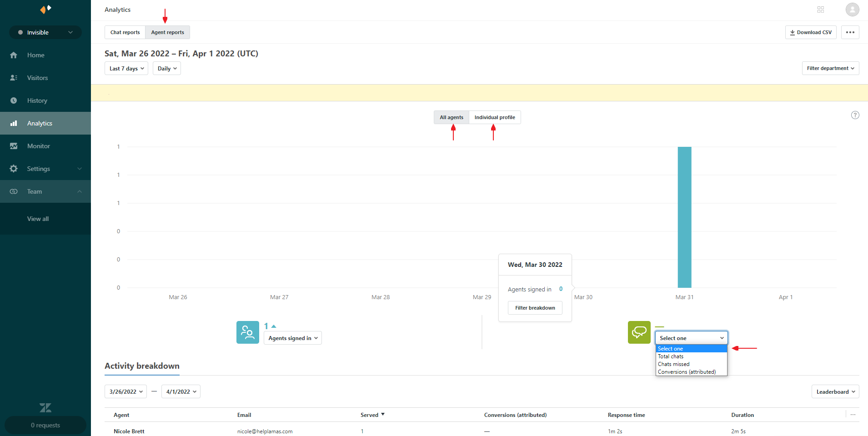Open the user profile avatar
The height and width of the screenshot is (436, 868).
(x=853, y=9)
